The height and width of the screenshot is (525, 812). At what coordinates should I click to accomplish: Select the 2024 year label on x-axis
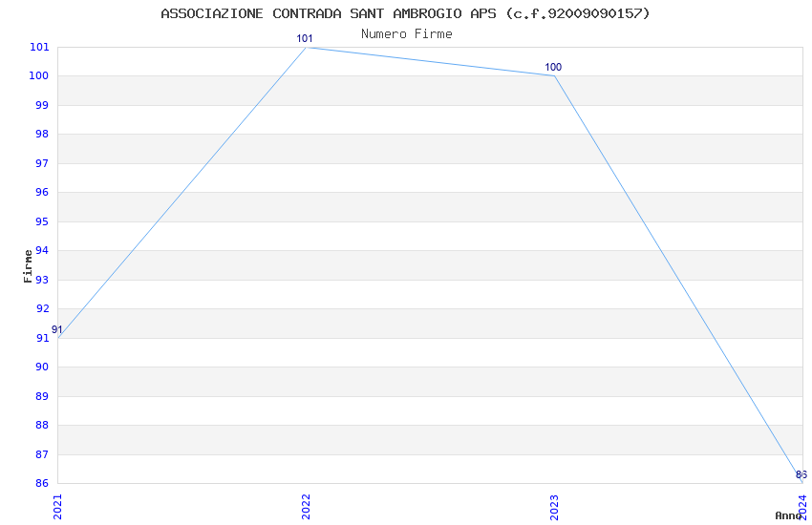click(802, 507)
